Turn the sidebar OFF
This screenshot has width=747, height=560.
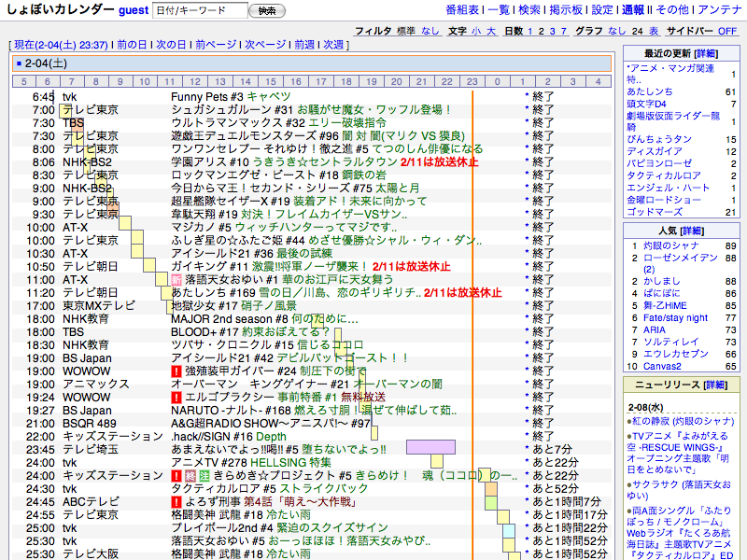[x=727, y=31]
